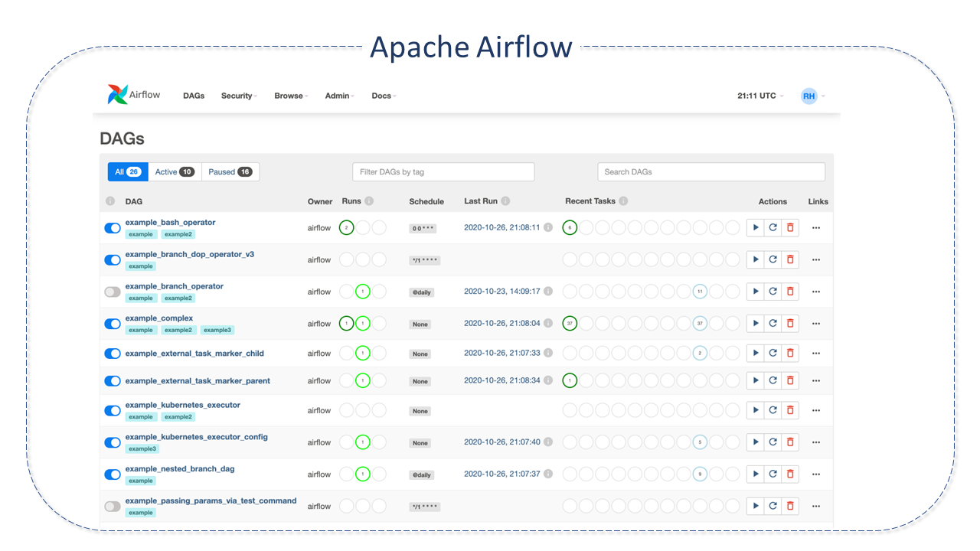The height and width of the screenshot is (551, 980).
Task: Go to DAGs in the navigation bar
Action: 194,96
